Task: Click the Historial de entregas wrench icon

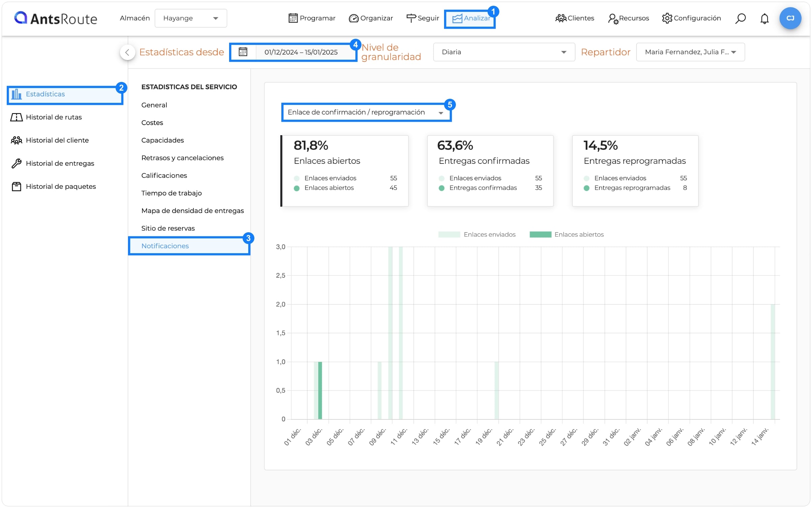Action: click(x=16, y=163)
